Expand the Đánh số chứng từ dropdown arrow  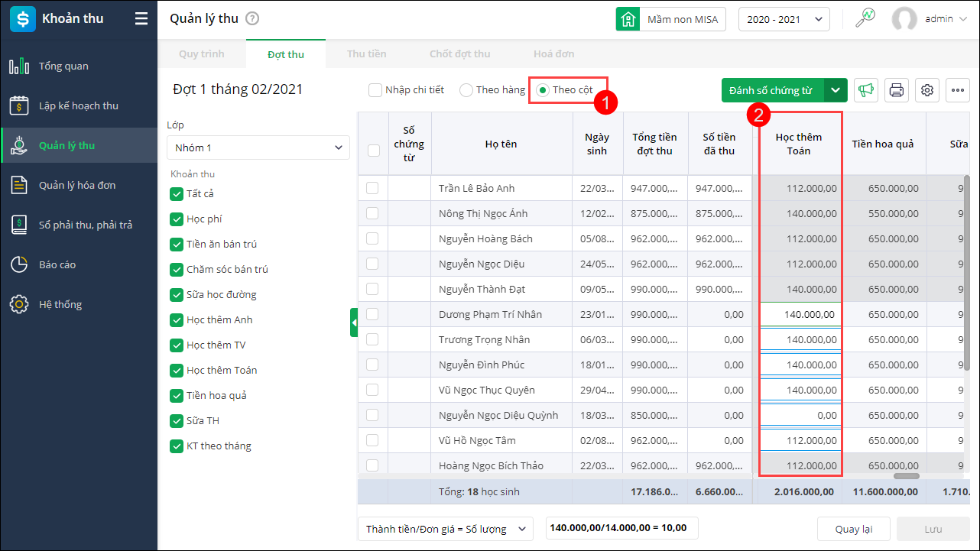point(836,90)
